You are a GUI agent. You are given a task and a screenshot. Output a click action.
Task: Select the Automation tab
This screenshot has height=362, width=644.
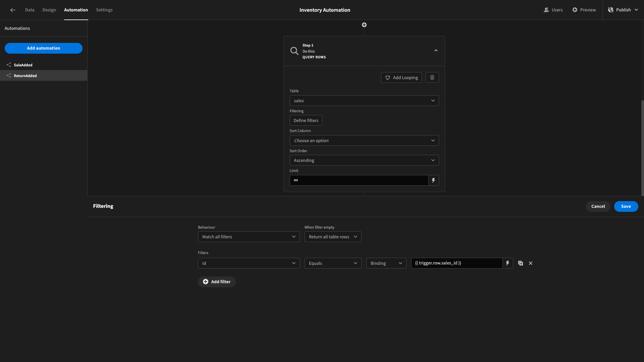76,10
